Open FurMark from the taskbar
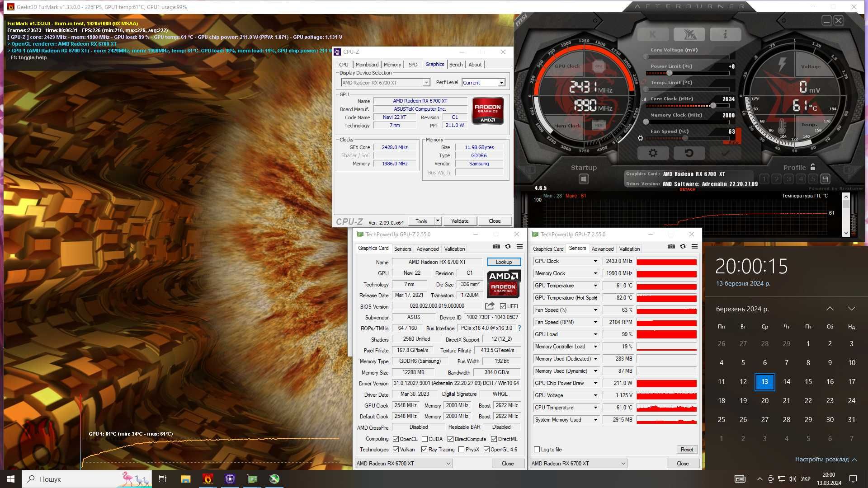 pos(208,479)
